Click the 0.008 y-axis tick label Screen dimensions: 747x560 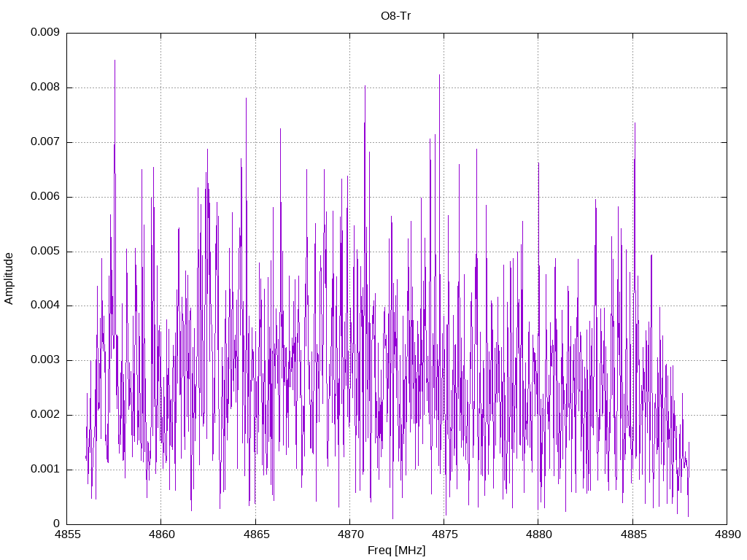click(x=45, y=87)
